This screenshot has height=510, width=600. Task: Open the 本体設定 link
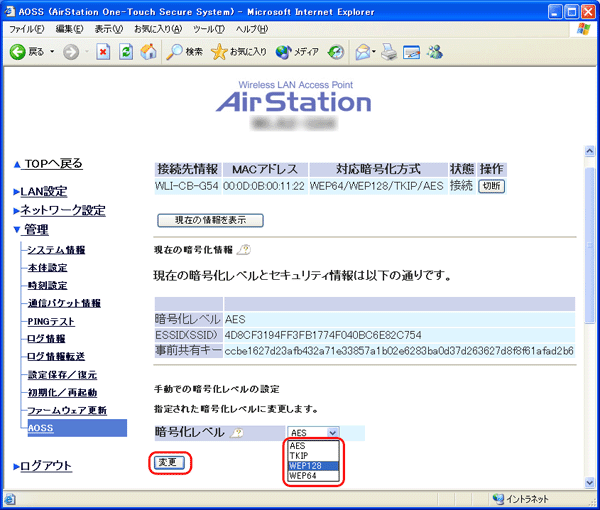47,267
